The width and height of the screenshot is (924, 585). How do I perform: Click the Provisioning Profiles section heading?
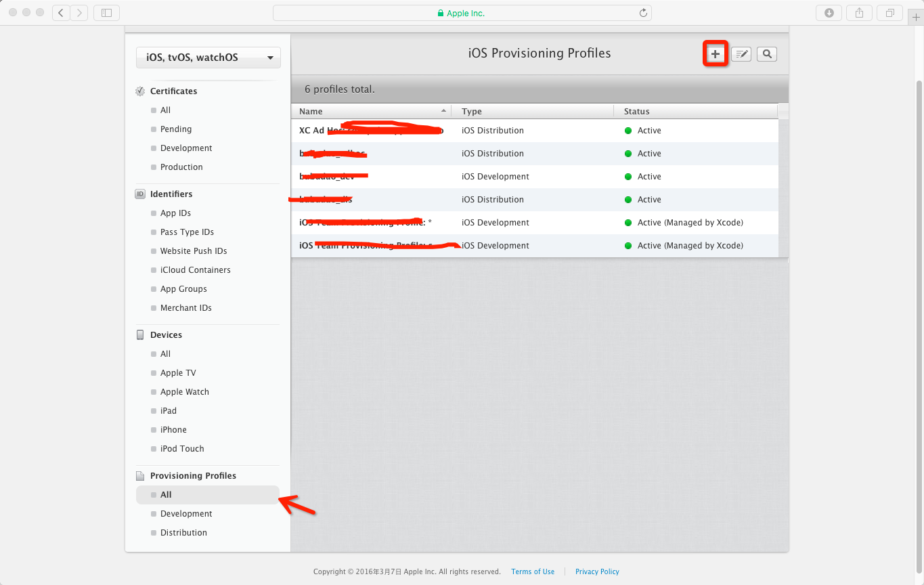pos(193,476)
